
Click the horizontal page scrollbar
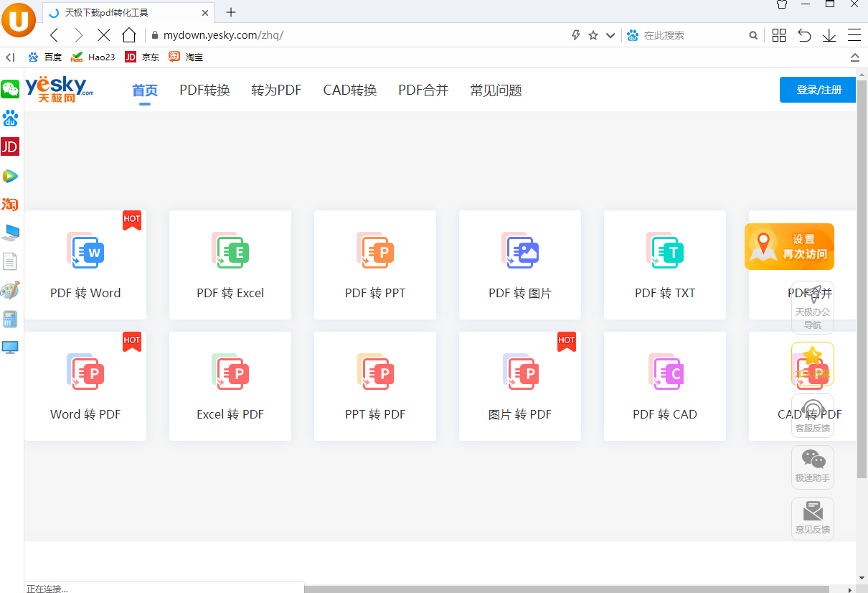(x=567, y=589)
